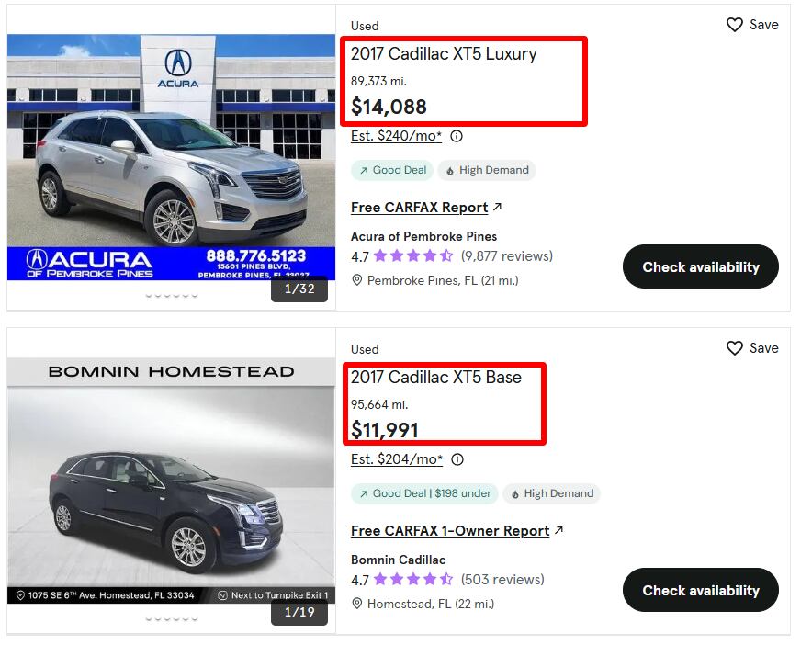Check availability for the $14,088 Cadillac XT5
This screenshot has height=645, width=812.
[701, 266]
